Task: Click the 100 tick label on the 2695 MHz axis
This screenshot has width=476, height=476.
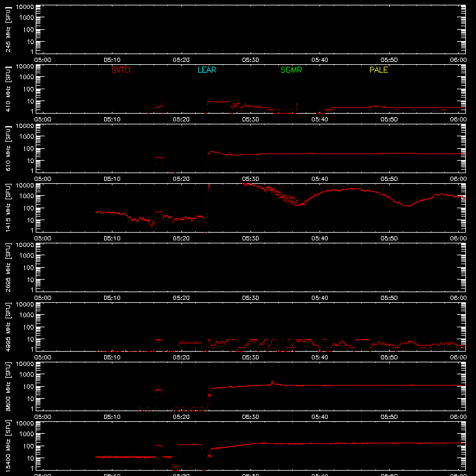Action: coord(29,268)
